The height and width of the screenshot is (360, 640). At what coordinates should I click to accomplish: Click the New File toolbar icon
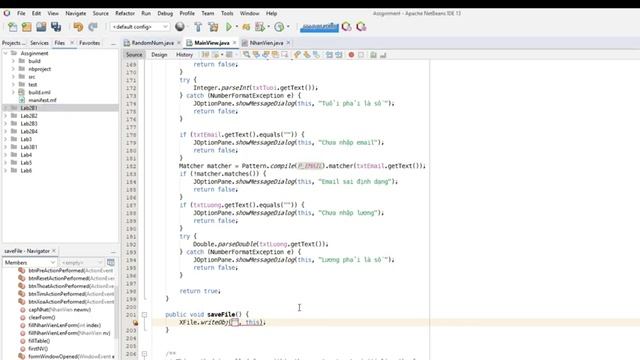click(x=13, y=27)
